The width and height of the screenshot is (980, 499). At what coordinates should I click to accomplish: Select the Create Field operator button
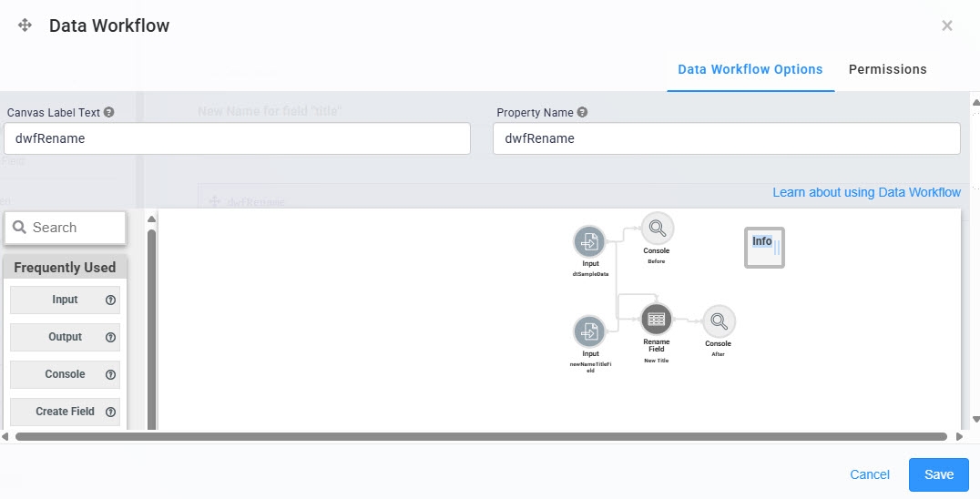65,412
